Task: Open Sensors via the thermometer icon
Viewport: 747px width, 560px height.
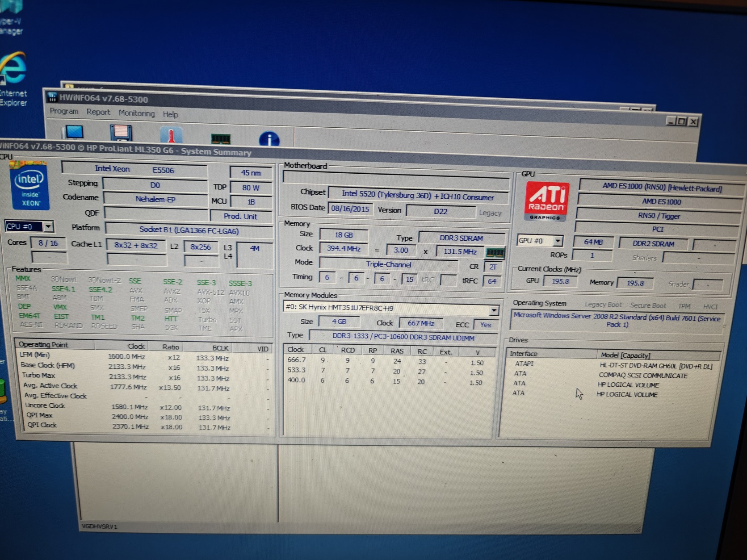Action: 171,135
